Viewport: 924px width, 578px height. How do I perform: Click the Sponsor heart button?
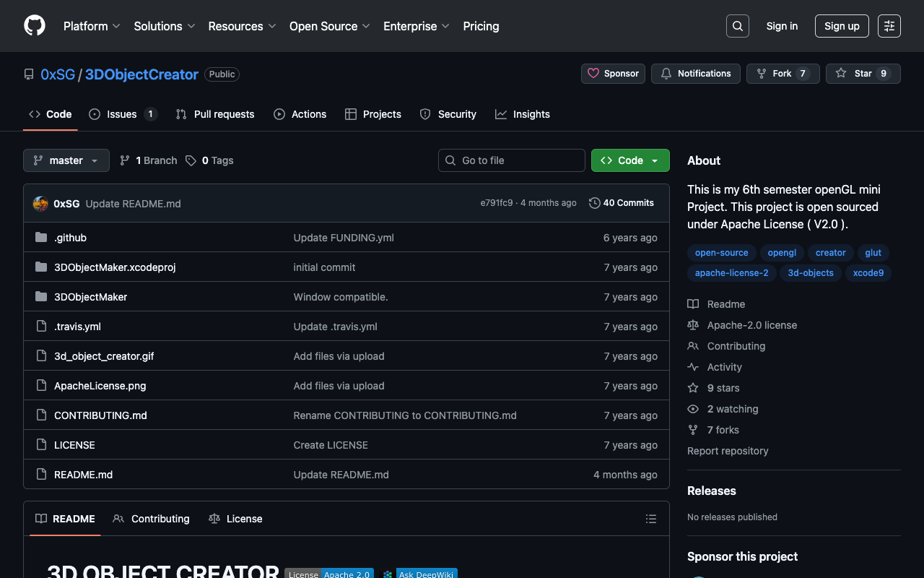[613, 74]
